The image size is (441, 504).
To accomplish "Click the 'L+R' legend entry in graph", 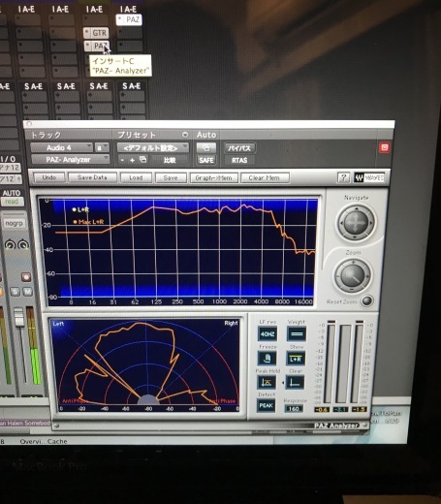I will tap(80, 209).
